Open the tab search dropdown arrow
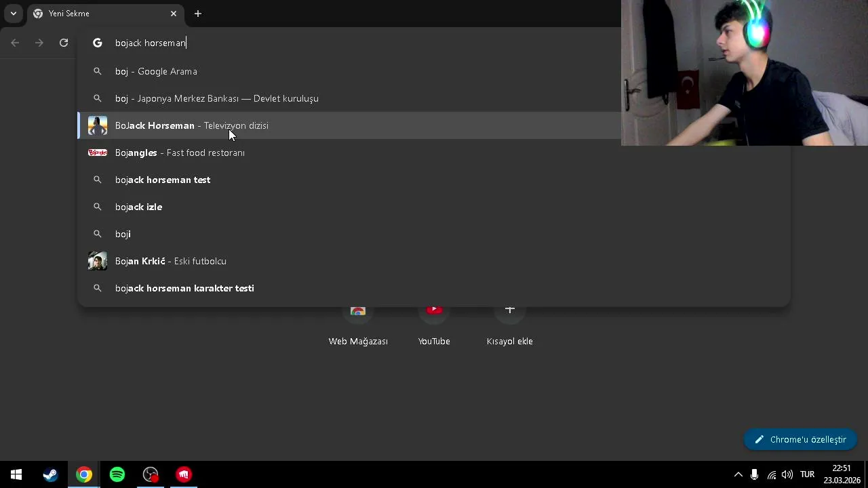Screen dimensions: 868x488 coord(13,14)
